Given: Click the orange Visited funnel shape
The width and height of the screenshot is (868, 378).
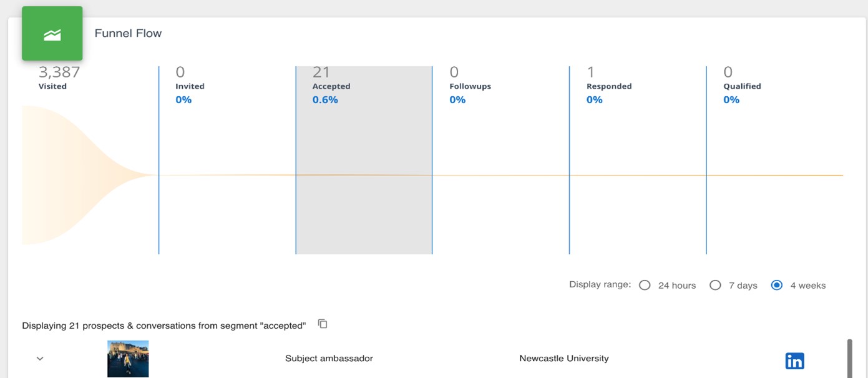Looking at the screenshot, I should click(x=69, y=175).
